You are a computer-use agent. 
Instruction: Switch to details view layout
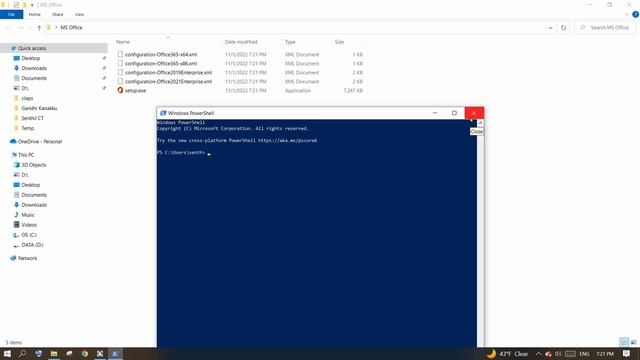624,342
